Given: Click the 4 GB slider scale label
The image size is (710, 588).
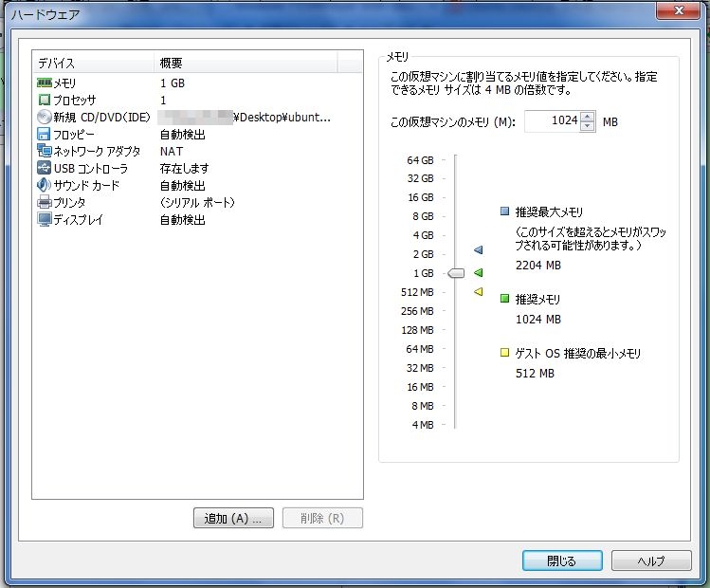Looking at the screenshot, I should click(423, 235).
